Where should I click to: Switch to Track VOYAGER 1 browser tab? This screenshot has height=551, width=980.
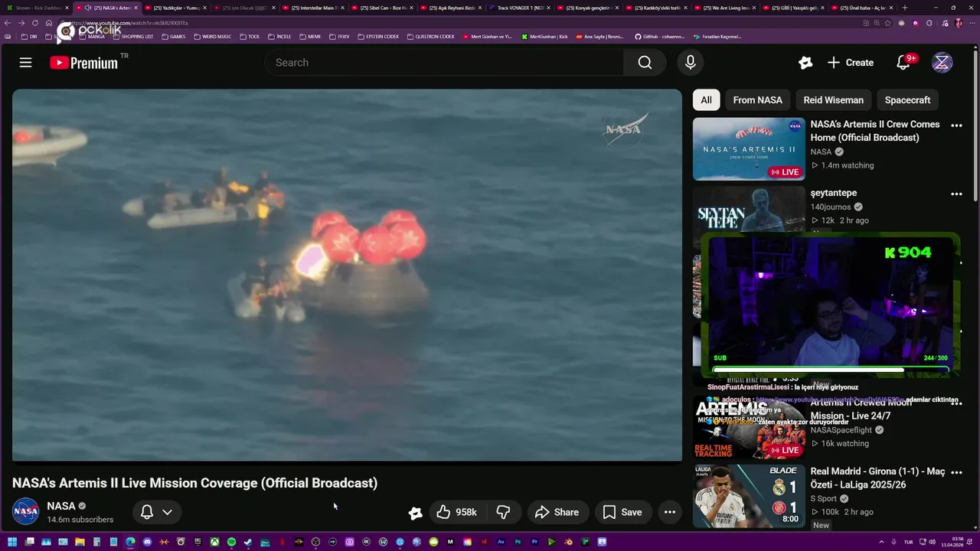(518, 8)
